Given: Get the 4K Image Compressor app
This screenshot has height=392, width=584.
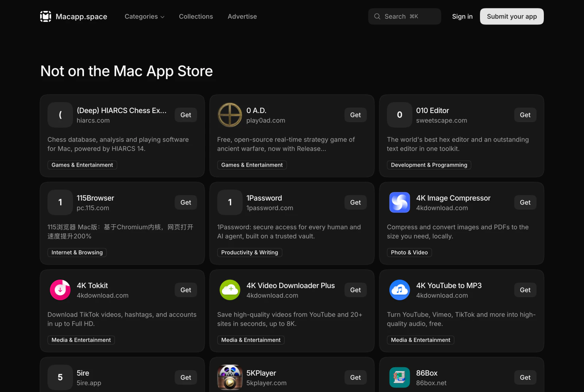Looking at the screenshot, I should [525, 202].
